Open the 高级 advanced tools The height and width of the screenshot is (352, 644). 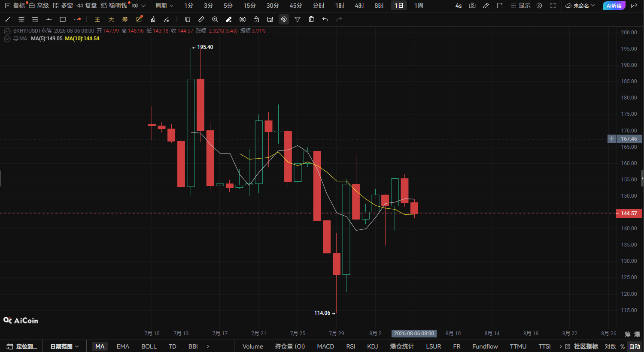pos(39,6)
